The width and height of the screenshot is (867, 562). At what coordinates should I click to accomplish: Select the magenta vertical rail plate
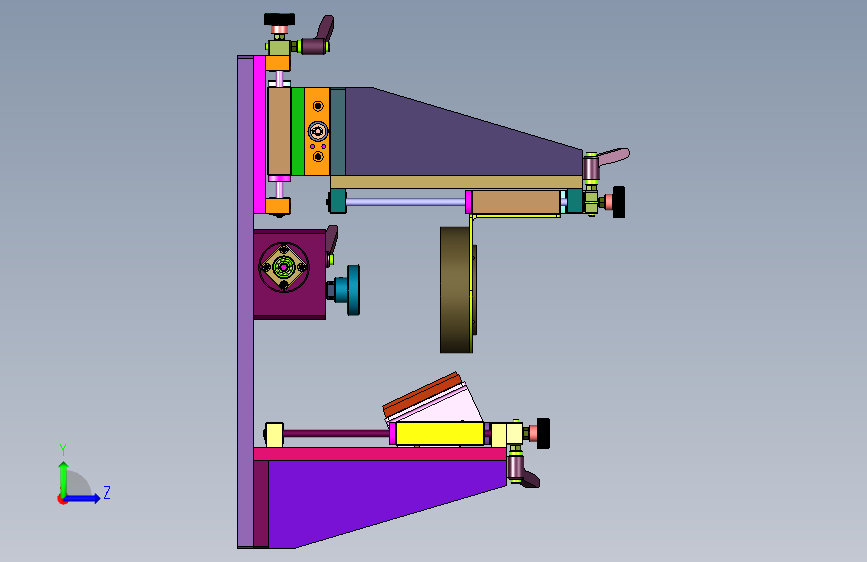pyautogui.click(x=259, y=134)
